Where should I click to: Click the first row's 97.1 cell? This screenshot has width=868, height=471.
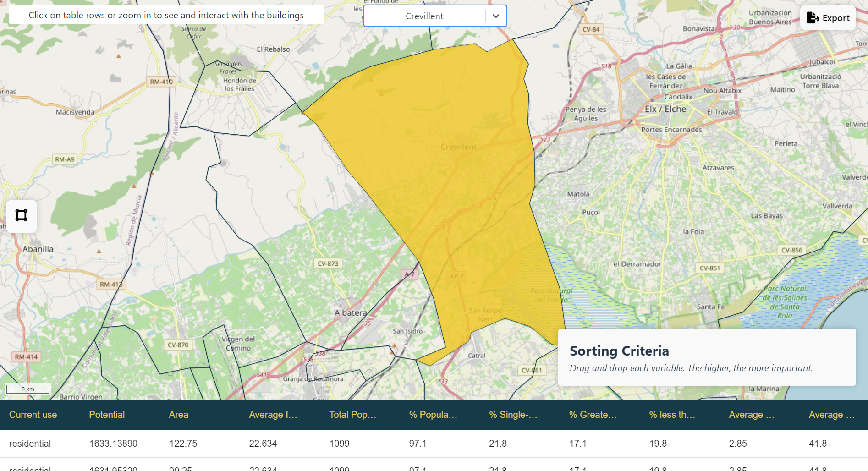[418, 444]
